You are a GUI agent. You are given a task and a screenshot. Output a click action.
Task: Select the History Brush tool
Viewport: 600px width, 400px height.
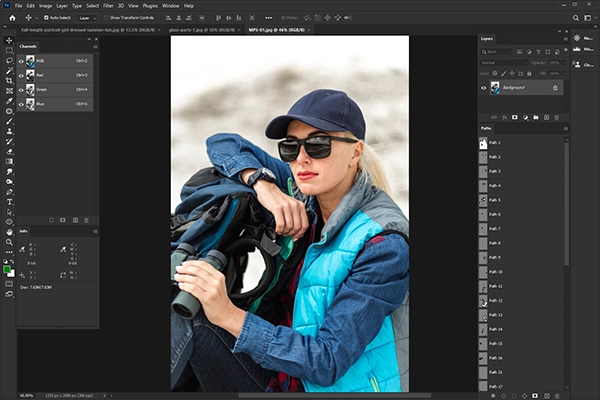click(9, 141)
